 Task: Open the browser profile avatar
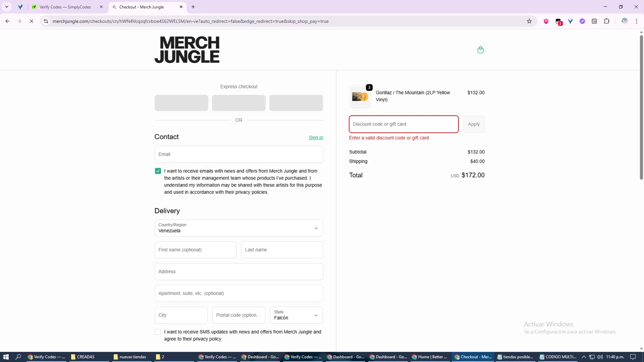point(625,21)
